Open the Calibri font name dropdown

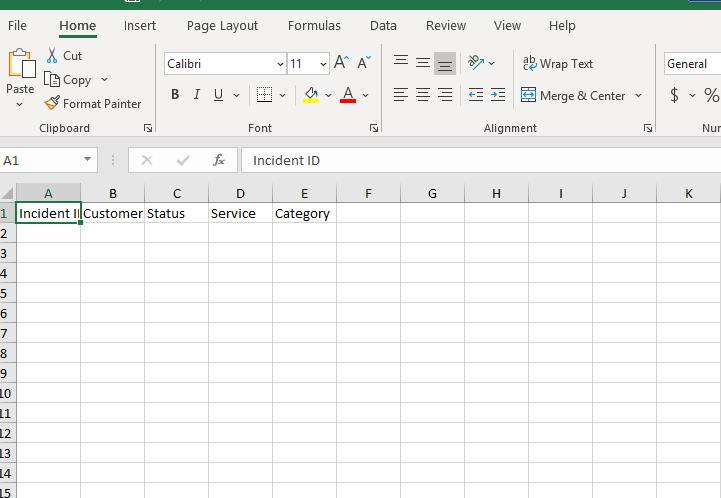(280, 64)
